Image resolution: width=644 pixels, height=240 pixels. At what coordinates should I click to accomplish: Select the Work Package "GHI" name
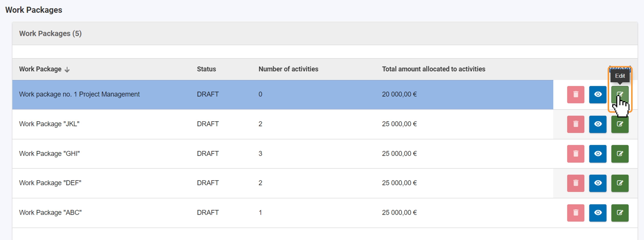[49, 154]
